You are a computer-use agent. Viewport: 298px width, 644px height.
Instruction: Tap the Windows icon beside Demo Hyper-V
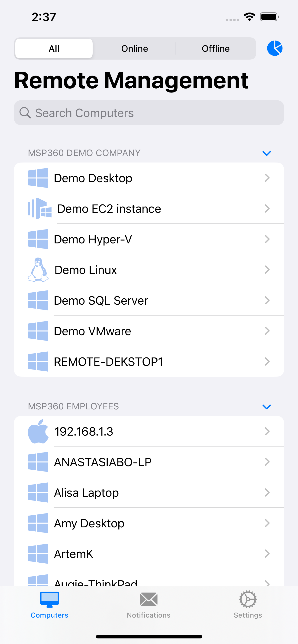click(x=38, y=239)
